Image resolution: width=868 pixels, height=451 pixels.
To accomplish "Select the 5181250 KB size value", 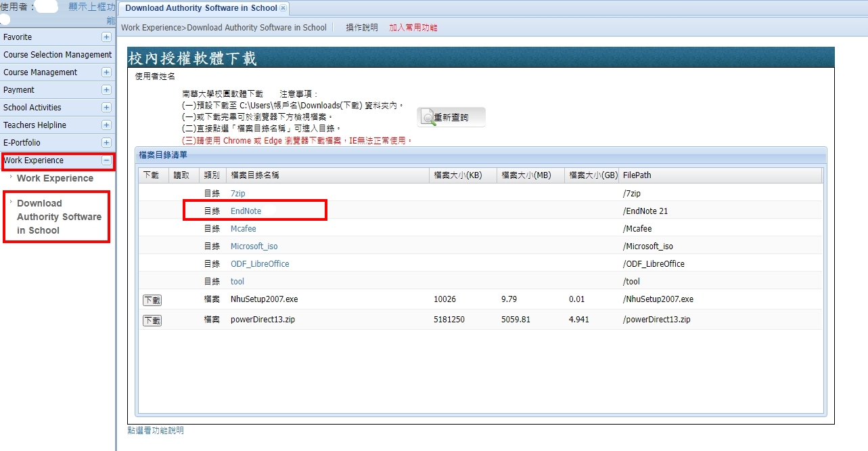I will pyautogui.click(x=449, y=320).
